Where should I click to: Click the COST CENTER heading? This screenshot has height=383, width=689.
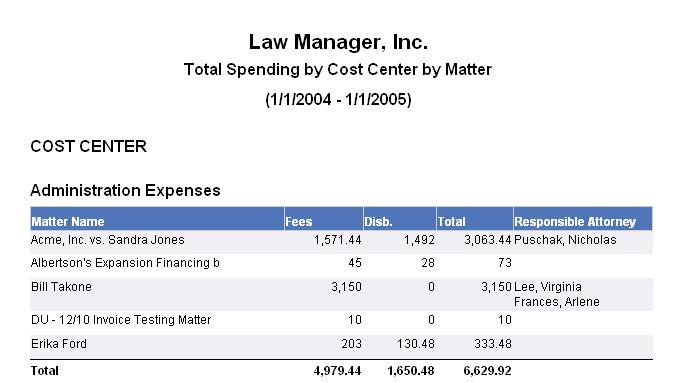(x=88, y=146)
